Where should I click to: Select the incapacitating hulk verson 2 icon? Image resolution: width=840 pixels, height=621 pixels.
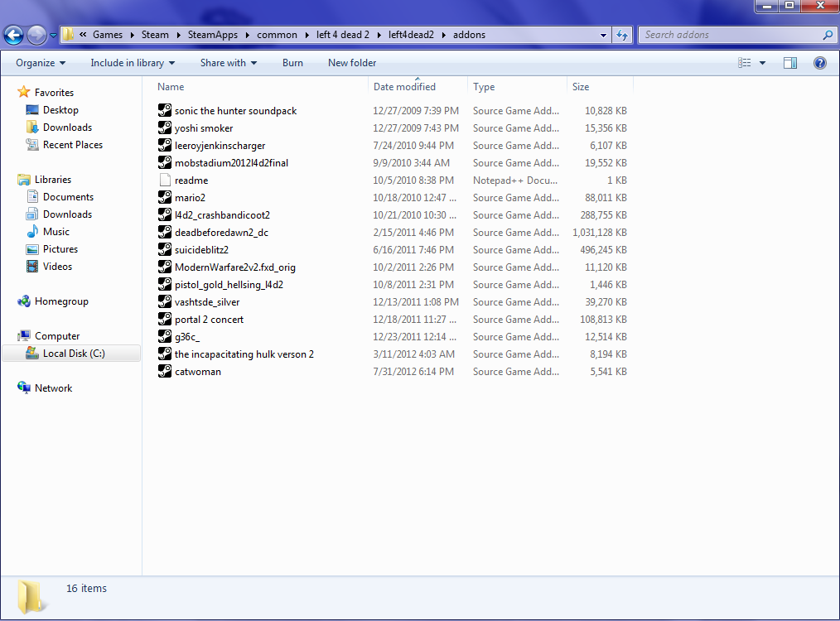click(165, 354)
